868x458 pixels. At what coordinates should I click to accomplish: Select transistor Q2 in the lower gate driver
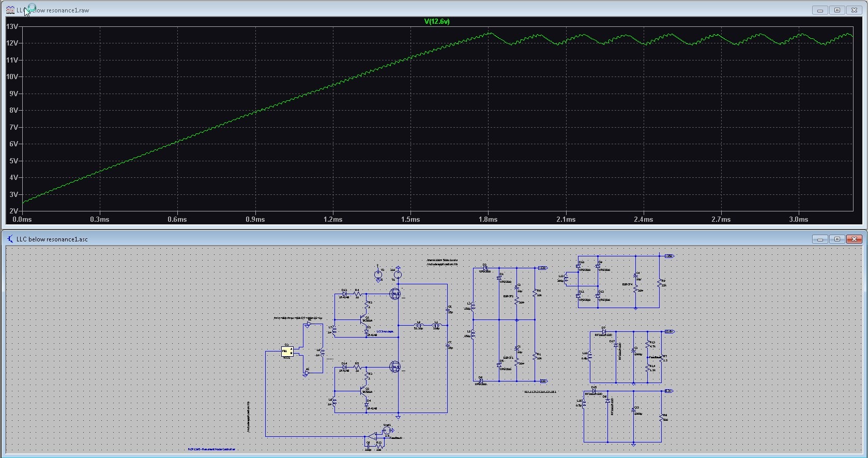pos(363,391)
